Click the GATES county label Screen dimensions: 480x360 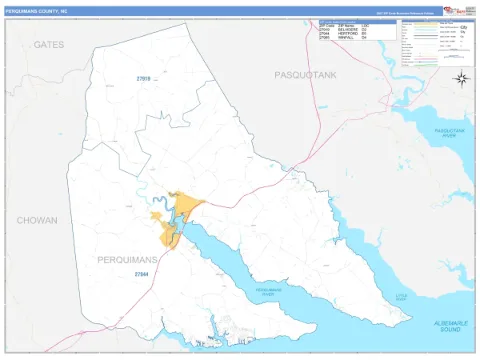[49, 45]
